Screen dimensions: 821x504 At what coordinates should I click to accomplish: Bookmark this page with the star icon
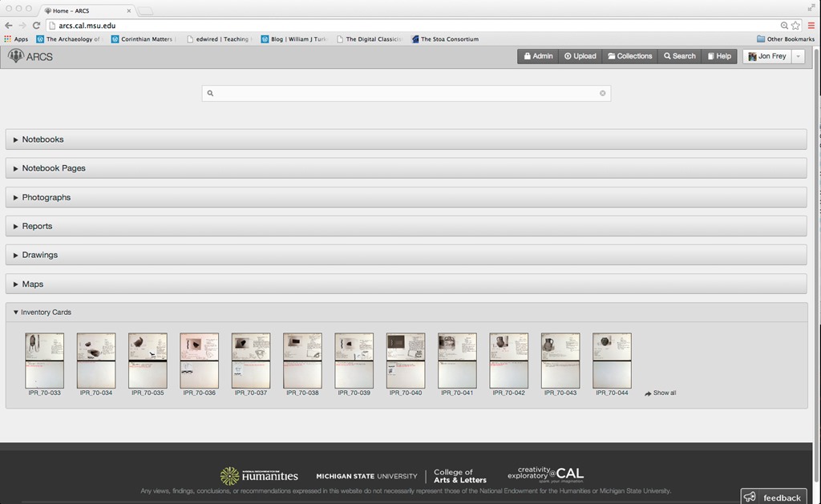point(795,26)
